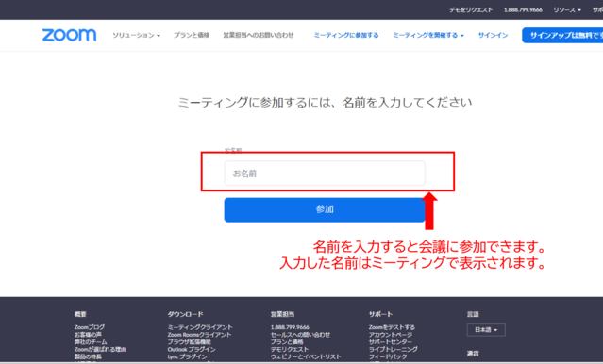603x364 pixels.
Task: Click the footer phone number under 営業担当
Action: click(x=290, y=327)
